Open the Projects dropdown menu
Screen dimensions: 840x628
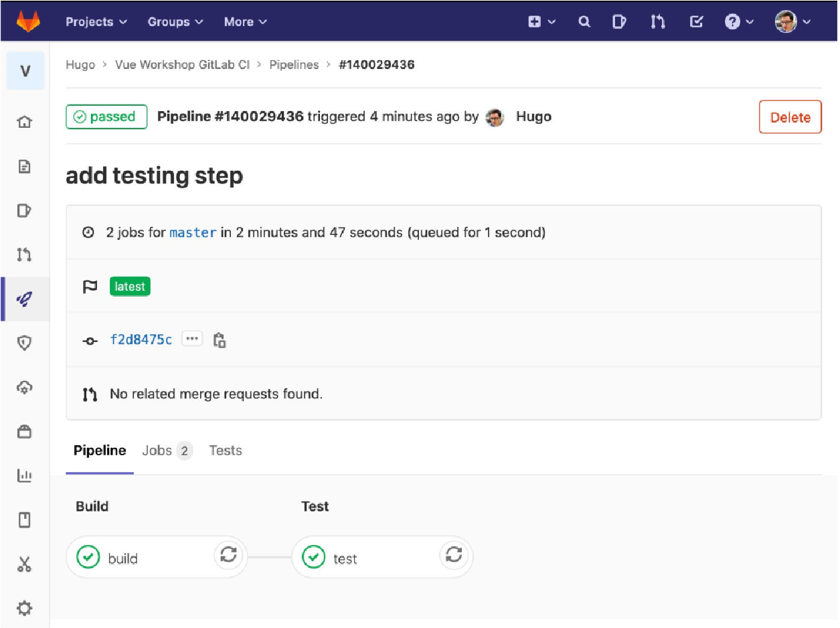point(96,21)
